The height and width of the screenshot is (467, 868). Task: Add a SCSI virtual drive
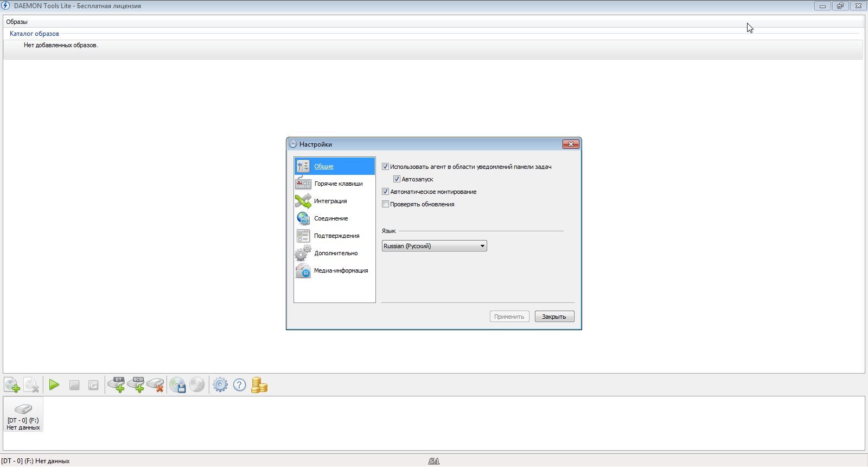coord(136,385)
